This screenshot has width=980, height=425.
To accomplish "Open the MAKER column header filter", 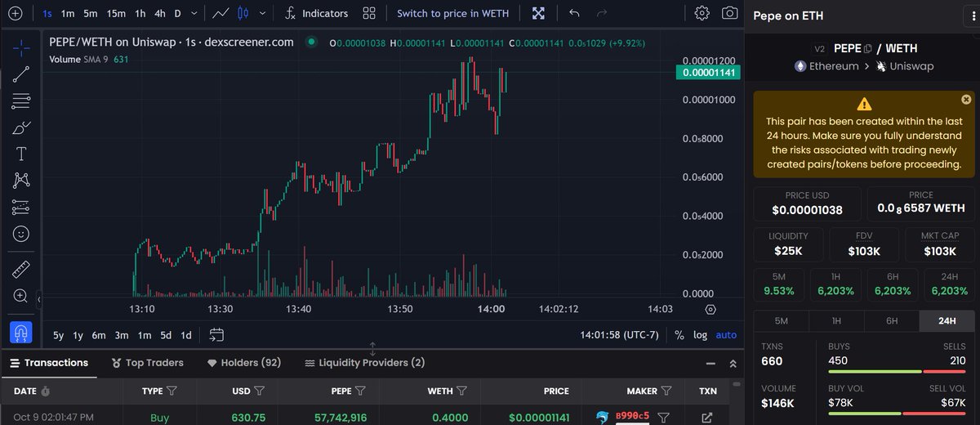I will coord(666,391).
